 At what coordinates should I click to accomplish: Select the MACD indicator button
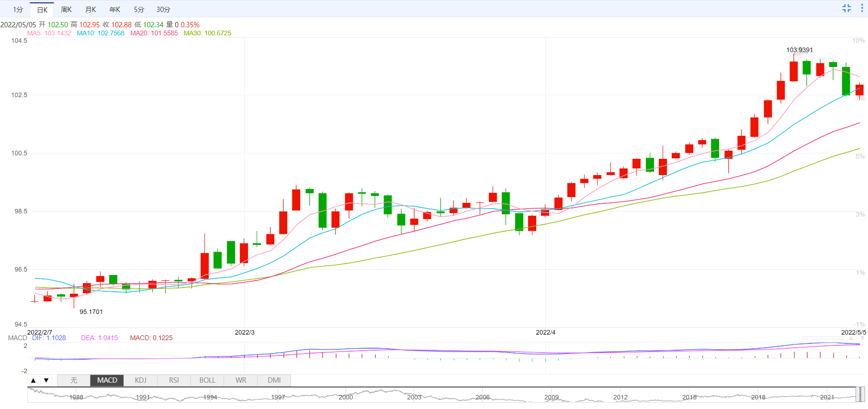[107, 380]
